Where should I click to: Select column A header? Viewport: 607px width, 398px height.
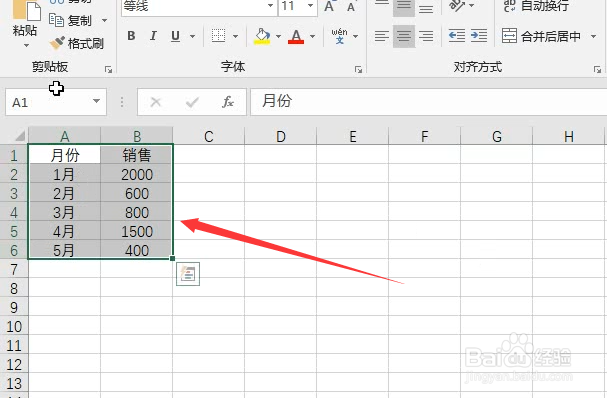pyautogui.click(x=65, y=136)
